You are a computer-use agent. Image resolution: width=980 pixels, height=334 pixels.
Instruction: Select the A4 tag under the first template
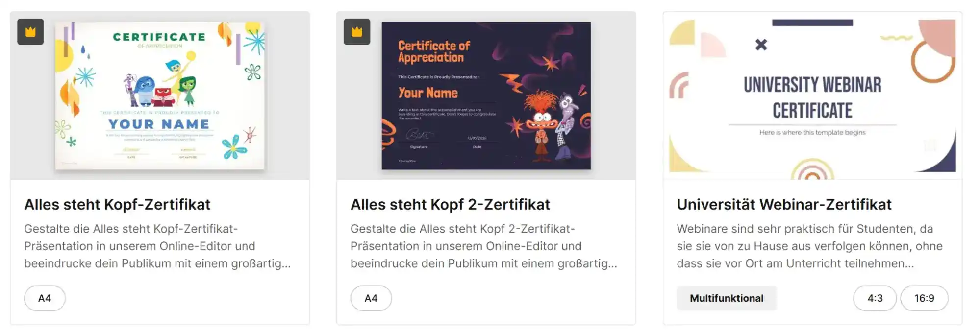tap(45, 298)
